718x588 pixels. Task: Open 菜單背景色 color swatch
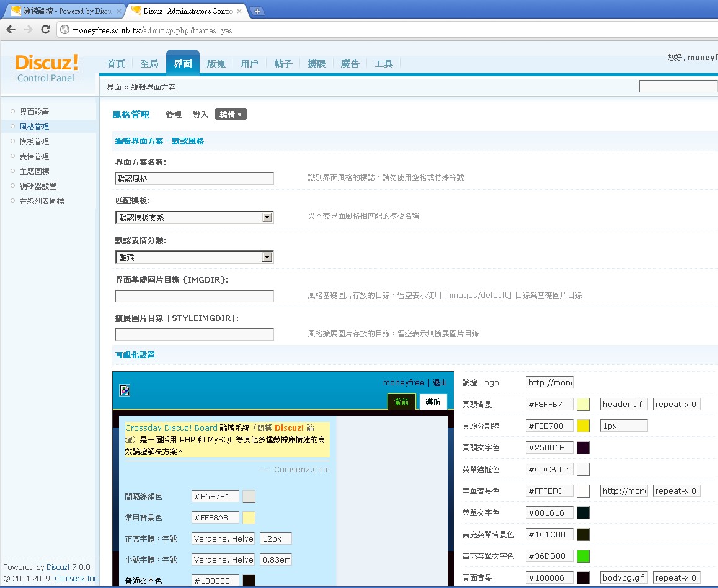tap(583, 491)
